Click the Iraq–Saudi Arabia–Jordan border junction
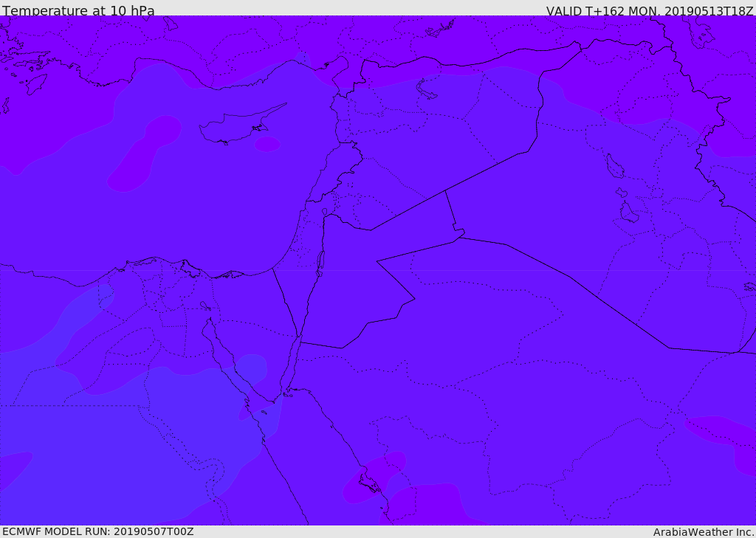Image resolution: width=756 pixels, height=538 pixels. point(459,238)
